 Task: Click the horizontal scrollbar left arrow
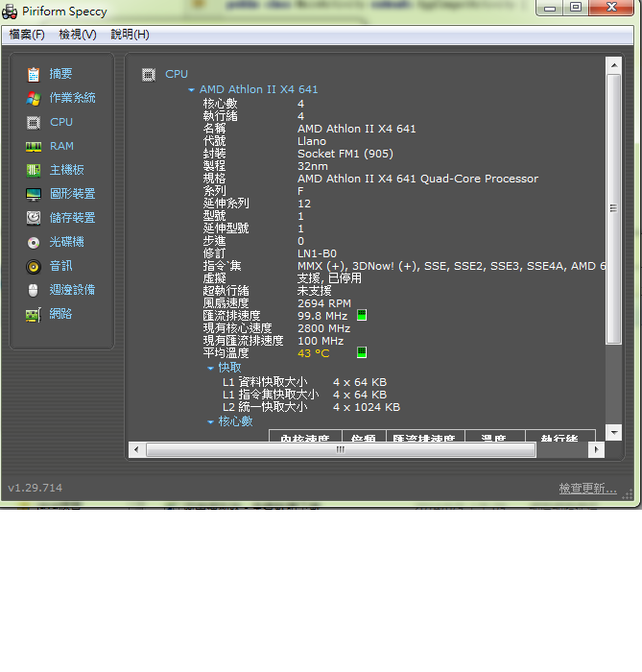click(136, 449)
